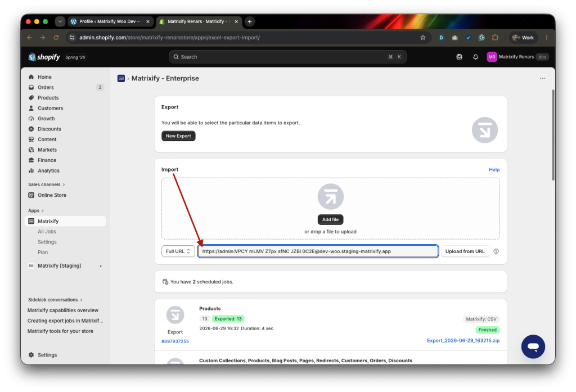Open a new browser tab
576x392 pixels.
coord(249,22)
